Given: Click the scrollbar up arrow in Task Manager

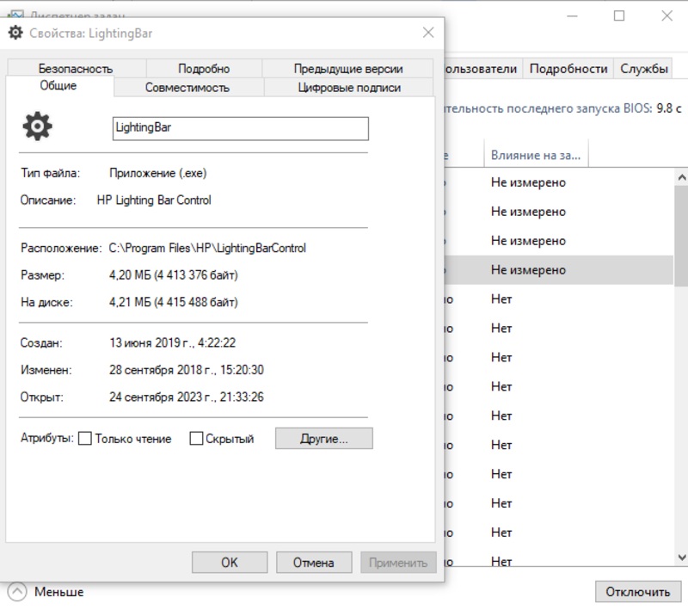Looking at the screenshot, I should tap(681, 175).
